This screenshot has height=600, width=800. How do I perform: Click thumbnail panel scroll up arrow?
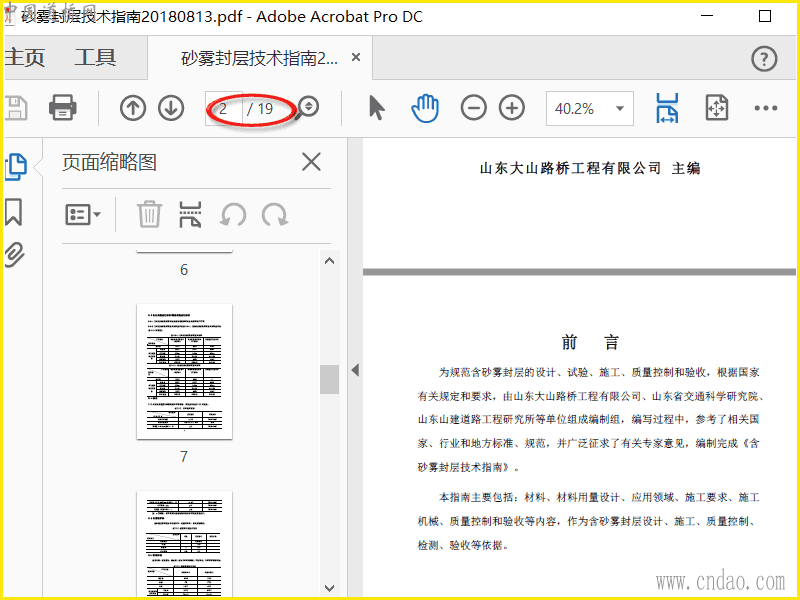tap(330, 261)
